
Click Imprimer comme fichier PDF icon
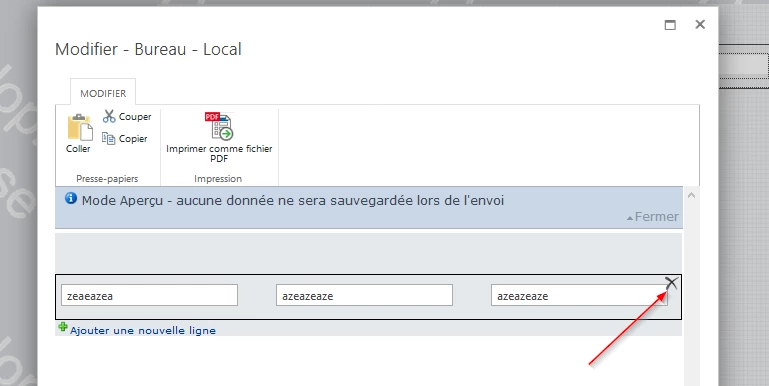pos(219,126)
